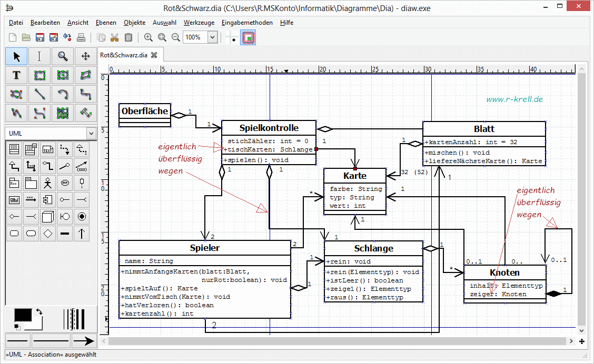Open the end arrow style selector
The image size is (594, 364).
[x=83, y=341]
